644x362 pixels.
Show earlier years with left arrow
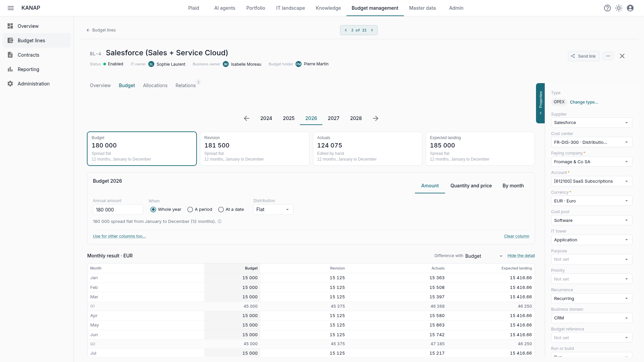(247, 118)
